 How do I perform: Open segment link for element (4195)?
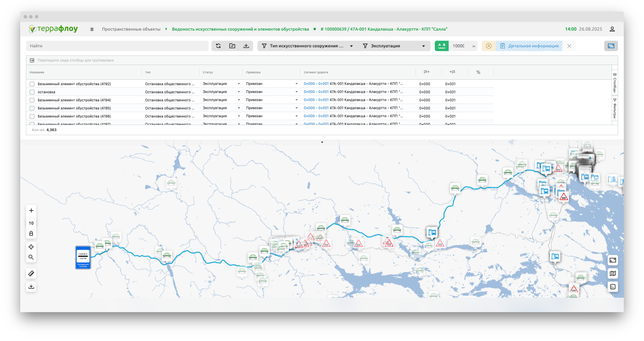pos(316,108)
